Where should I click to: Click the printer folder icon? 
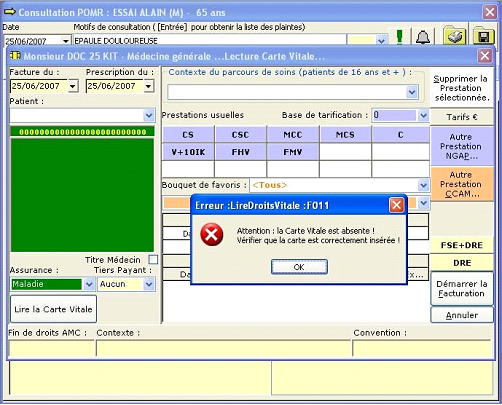[455, 35]
